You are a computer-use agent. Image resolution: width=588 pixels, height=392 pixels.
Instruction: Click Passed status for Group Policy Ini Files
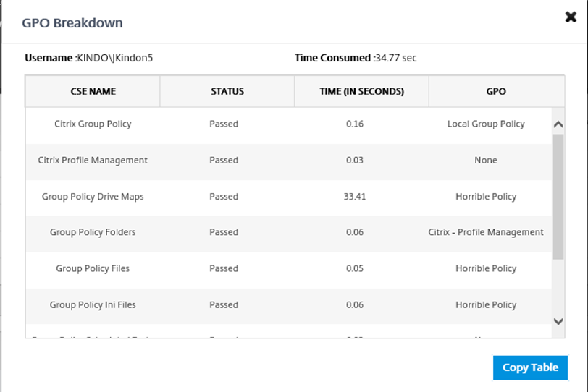[x=224, y=304]
